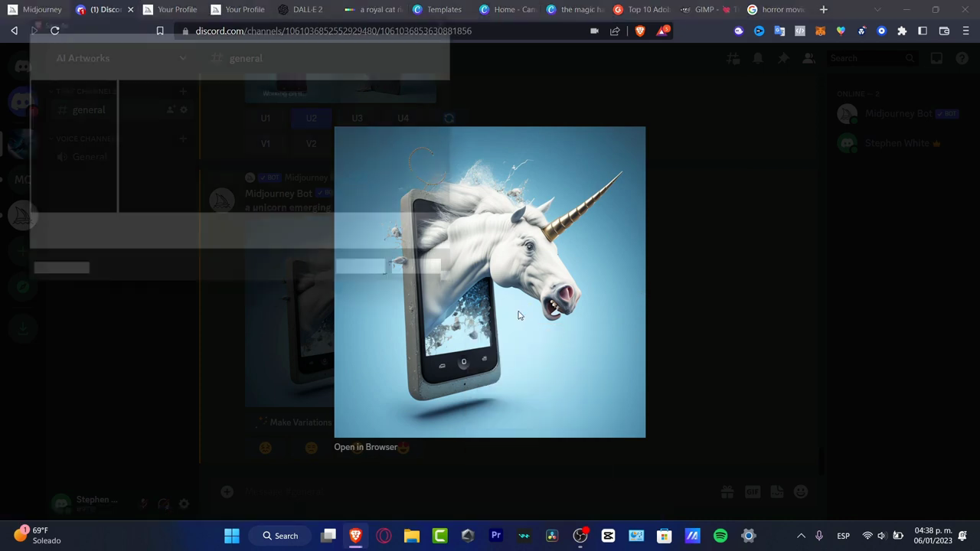The width and height of the screenshot is (980, 551).
Task: Open Spotify from the taskbar
Action: click(x=720, y=536)
